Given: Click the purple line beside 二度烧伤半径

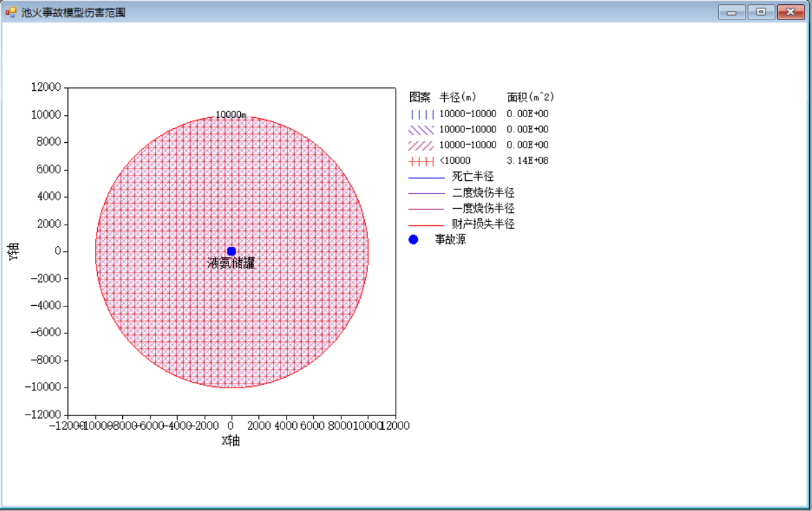Looking at the screenshot, I should click(x=427, y=193).
